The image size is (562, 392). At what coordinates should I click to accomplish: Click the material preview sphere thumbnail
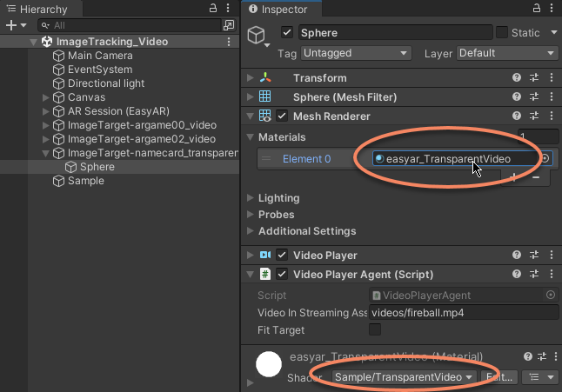(269, 366)
